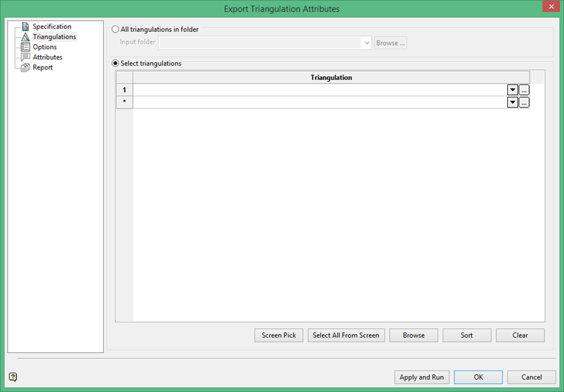This screenshot has width=564, height=392.
Task: Confirm with the OK button
Action: [x=478, y=378]
